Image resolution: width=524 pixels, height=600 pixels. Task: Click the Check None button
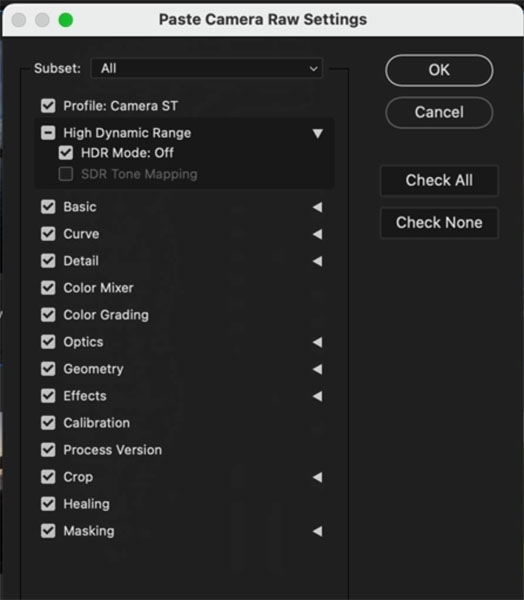pos(439,223)
